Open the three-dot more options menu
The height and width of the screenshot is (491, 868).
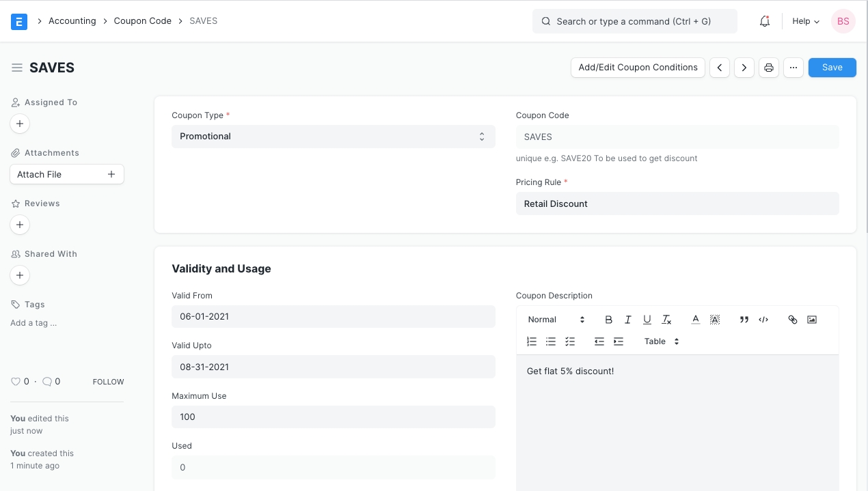pyautogui.click(x=793, y=68)
